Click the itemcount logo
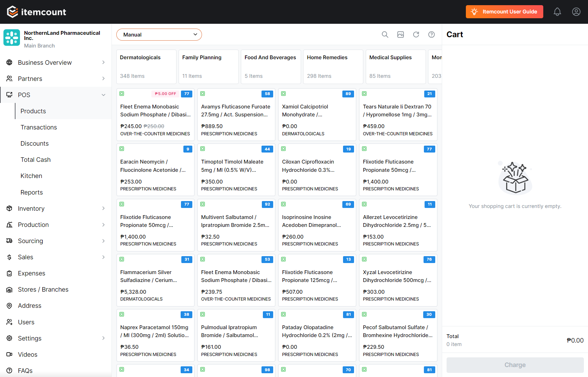The height and width of the screenshot is (377, 588). pos(36,12)
